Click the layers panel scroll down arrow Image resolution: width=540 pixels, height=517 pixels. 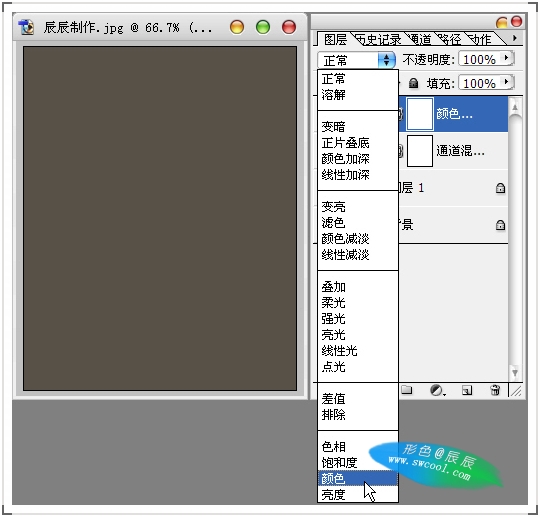pos(515,373)
